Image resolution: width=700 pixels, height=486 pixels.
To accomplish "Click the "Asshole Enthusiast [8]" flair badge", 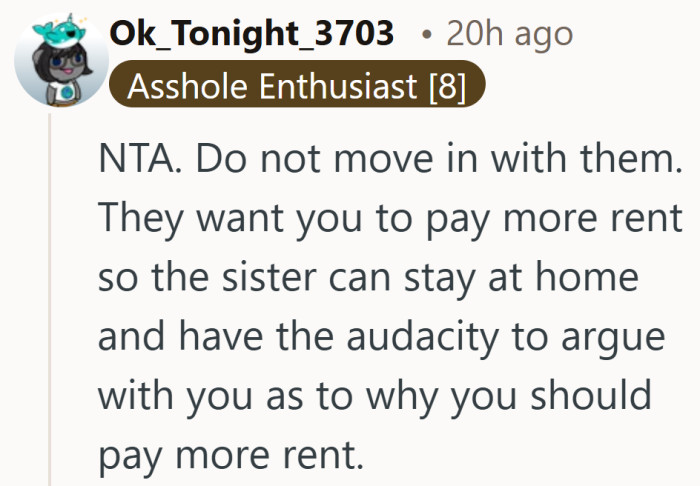I will pos(297,87).
